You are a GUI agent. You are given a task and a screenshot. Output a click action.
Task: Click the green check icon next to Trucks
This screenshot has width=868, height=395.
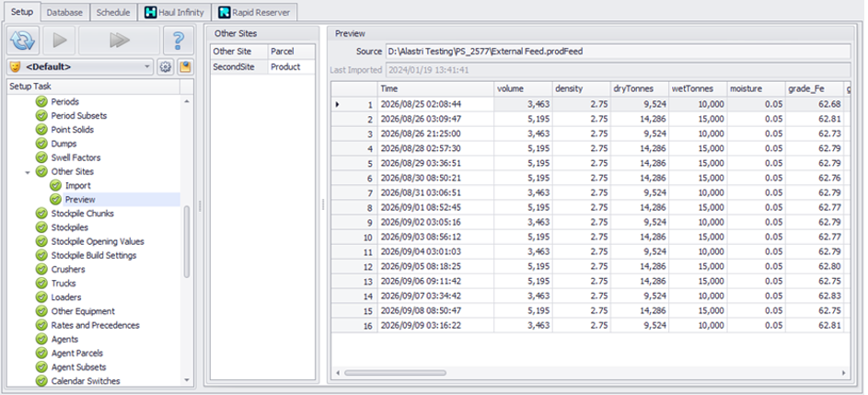(x=41, y=283)
